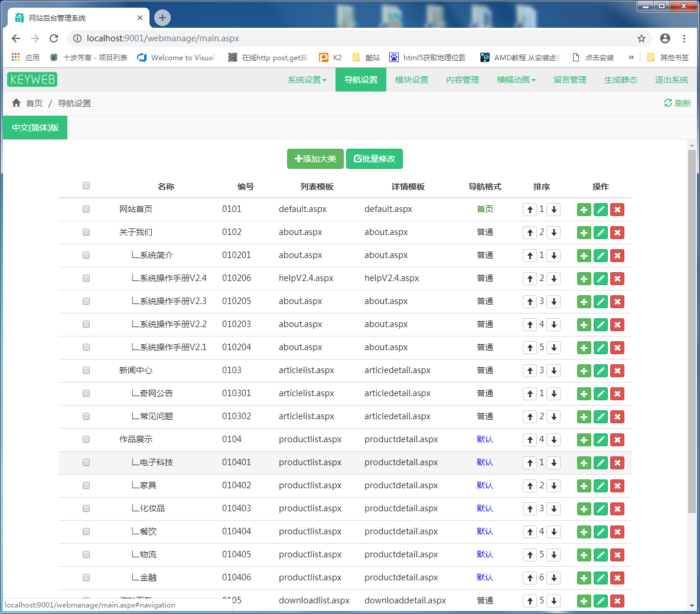Image resolution: width=700 pixels, height=614 pixels.
Task: Reload the page with browser refresh icon
Action: tap(54, 38)
